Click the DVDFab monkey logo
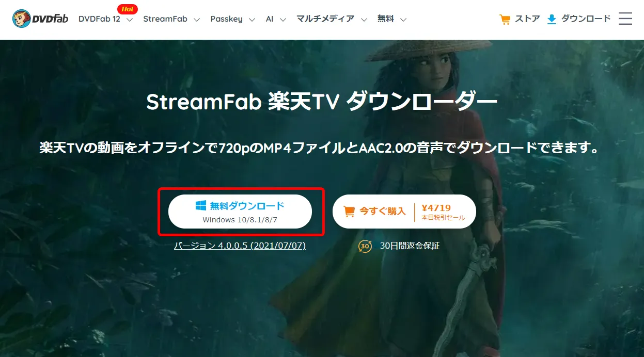The height and width of the screenshot is (357, 644). point(40,19)
